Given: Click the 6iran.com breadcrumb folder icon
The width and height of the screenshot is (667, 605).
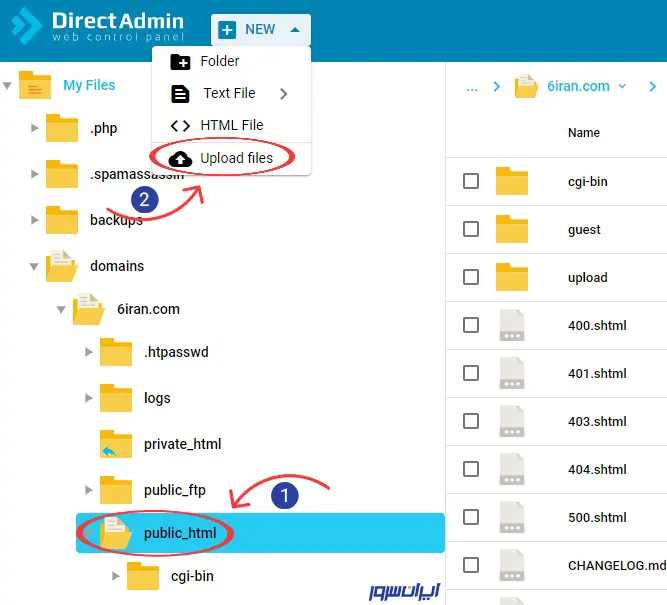Looking at the screenshot, I should point(526,86).
